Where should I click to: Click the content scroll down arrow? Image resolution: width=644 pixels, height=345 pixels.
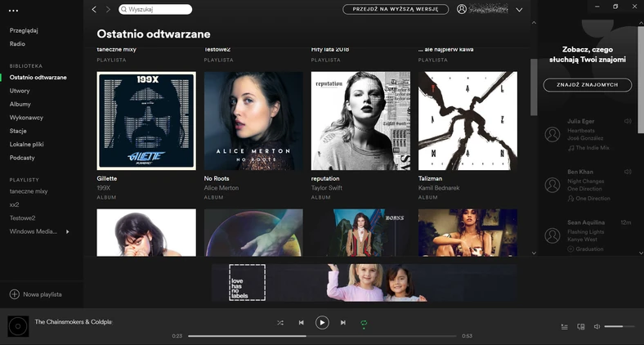[x=534, y=253]
